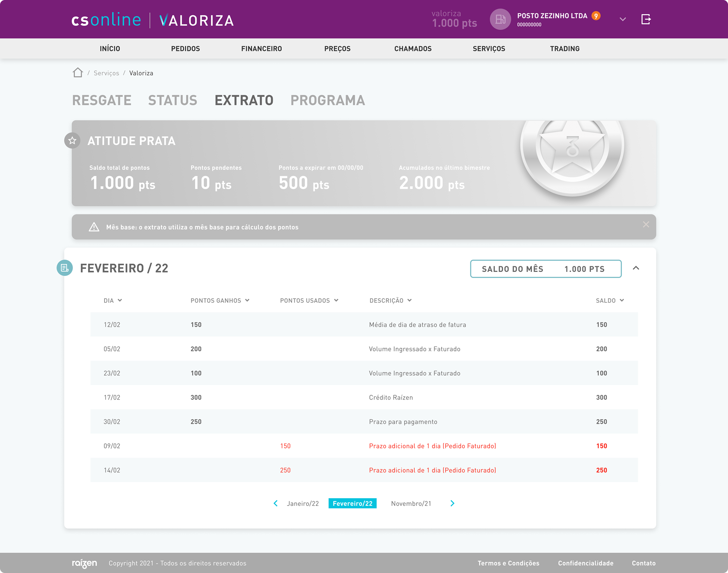Dismiss the Mês base alert banner

click(x=646, y=224)
